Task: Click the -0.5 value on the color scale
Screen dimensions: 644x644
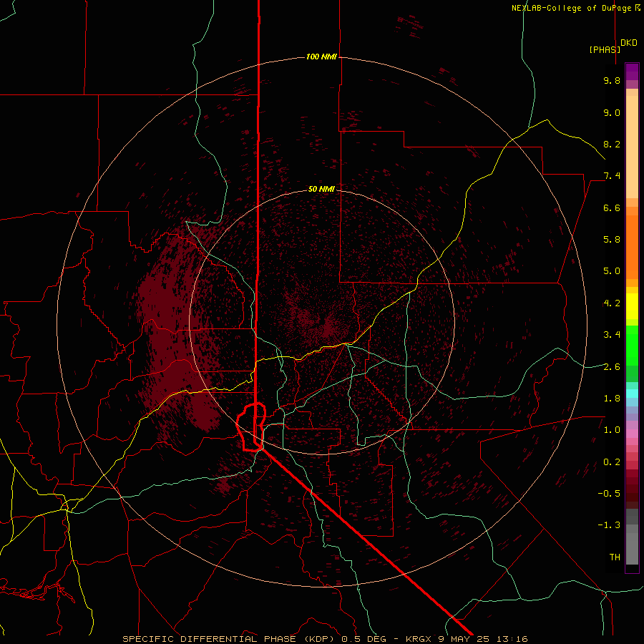Action: click(x=609, y=494)
